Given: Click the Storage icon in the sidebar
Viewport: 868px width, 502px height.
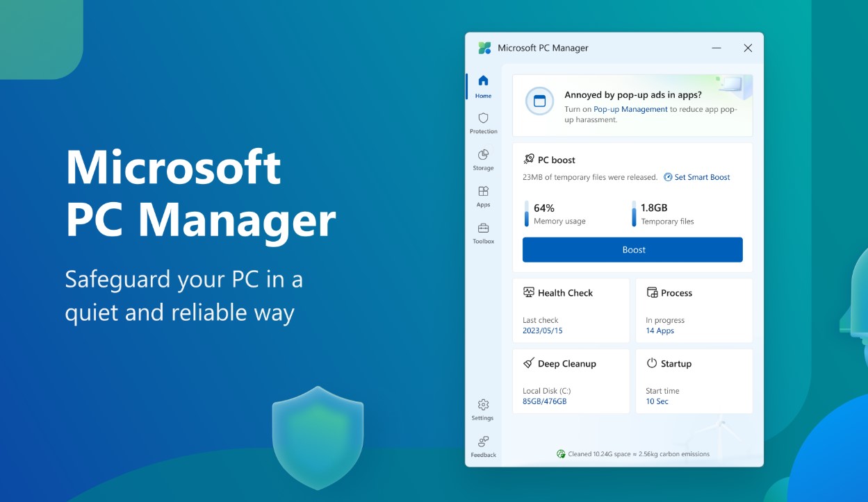Looking at the screenshot, I should click(483, 154).
